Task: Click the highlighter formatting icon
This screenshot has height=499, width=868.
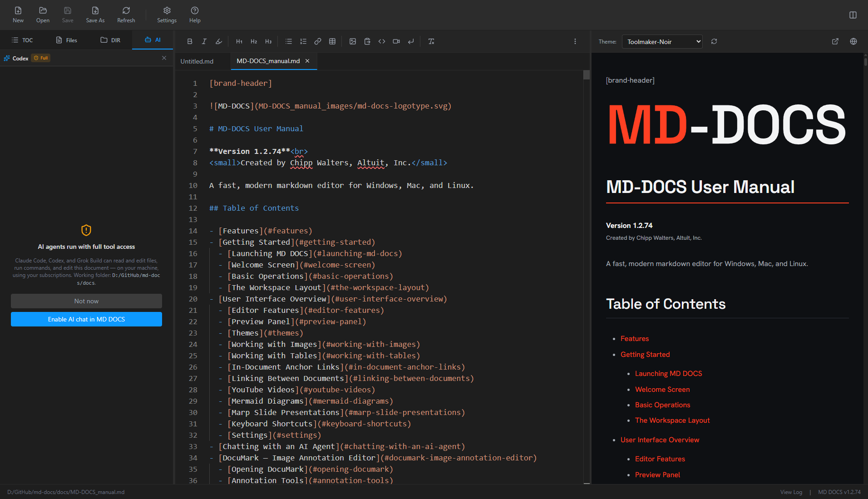Action: [219, 41]
